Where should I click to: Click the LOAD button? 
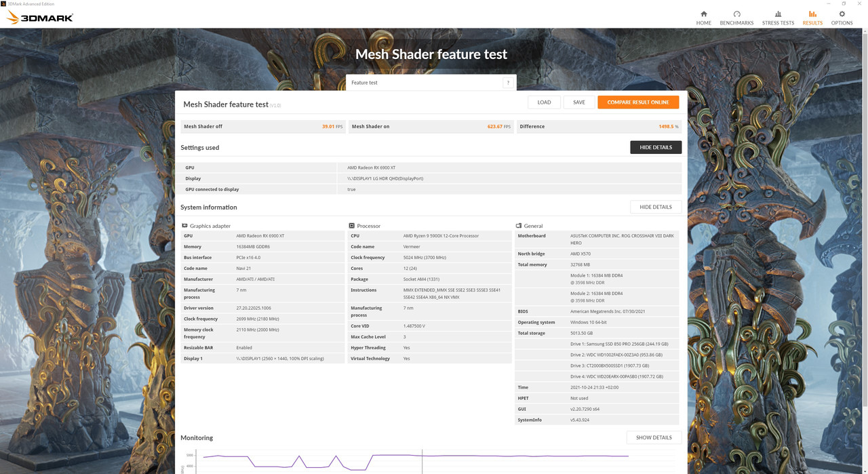pos(544,102)
